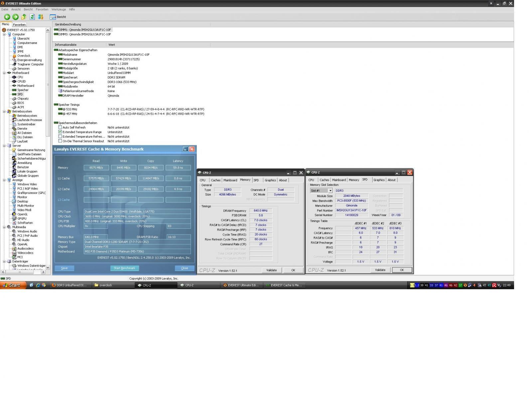The height and width of the screenshot is (399, 532).
Task: Collapse the Computer tree node
Action: tap(4, 34)
